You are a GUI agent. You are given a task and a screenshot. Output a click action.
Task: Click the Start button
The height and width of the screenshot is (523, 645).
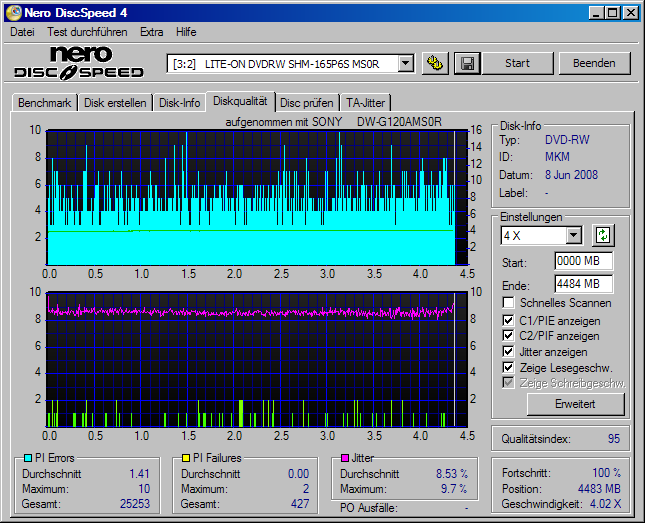pos(517,63)
